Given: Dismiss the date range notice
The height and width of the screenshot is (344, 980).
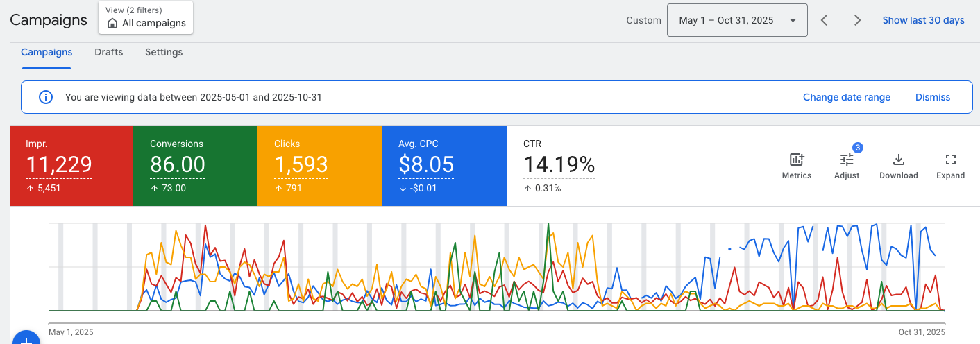Looking at the screenshot, I should coord(933,97).
